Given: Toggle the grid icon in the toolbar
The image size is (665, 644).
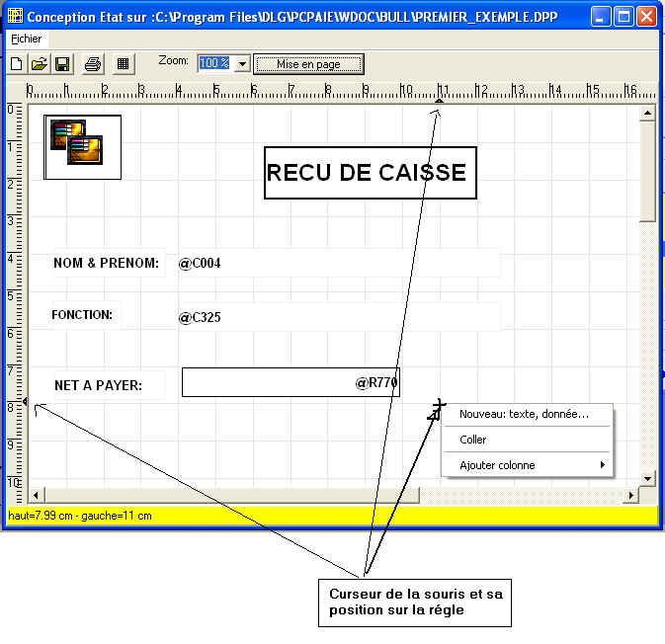Looking at the screenshot, I should coord(123,64).
